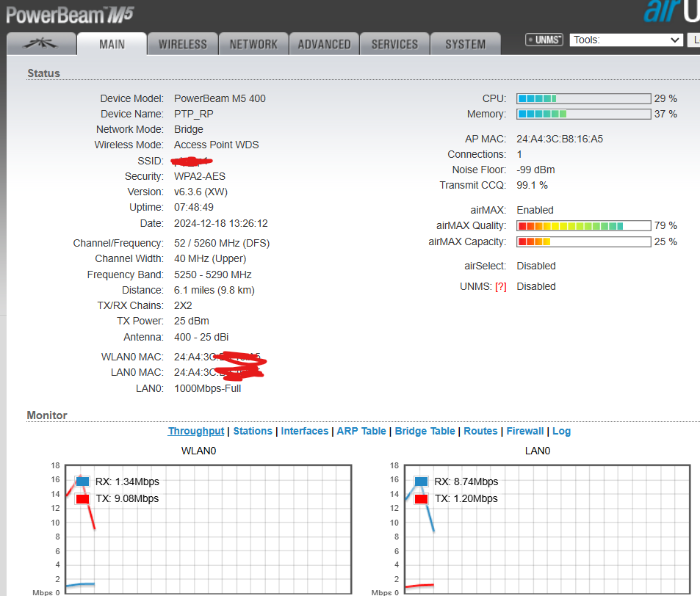The height and width of the screenshot is (596, 700).
Task: Open the SERVICES tab
Action: [394, 44]
